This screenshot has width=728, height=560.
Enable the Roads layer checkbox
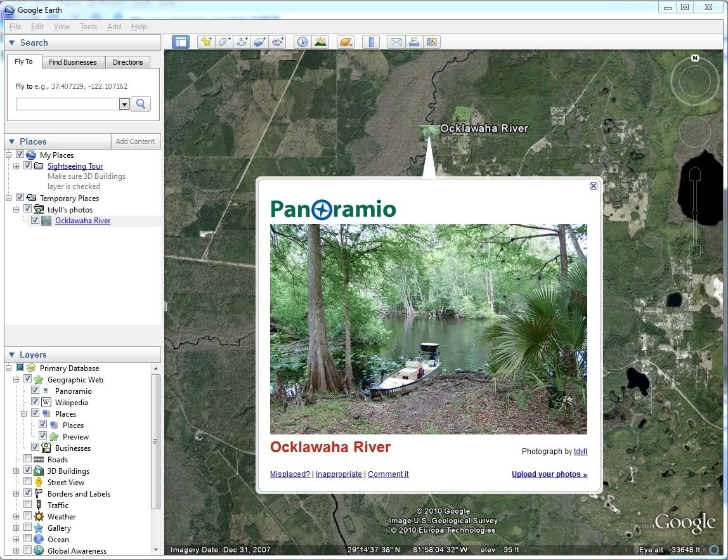27,459
